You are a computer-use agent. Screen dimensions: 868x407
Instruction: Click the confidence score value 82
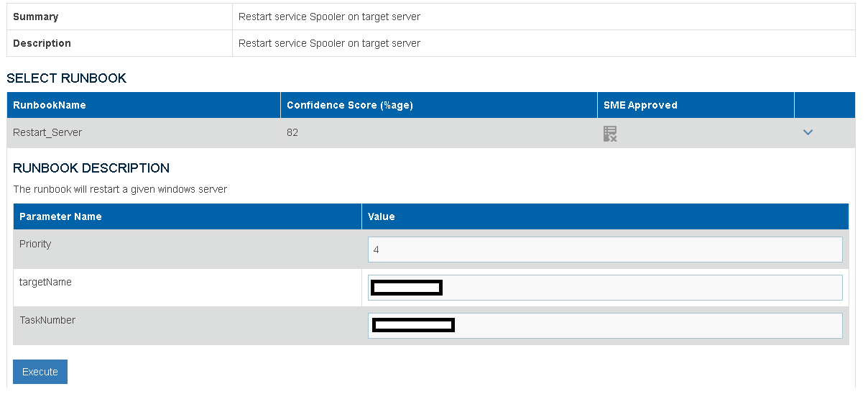point(292,132)
